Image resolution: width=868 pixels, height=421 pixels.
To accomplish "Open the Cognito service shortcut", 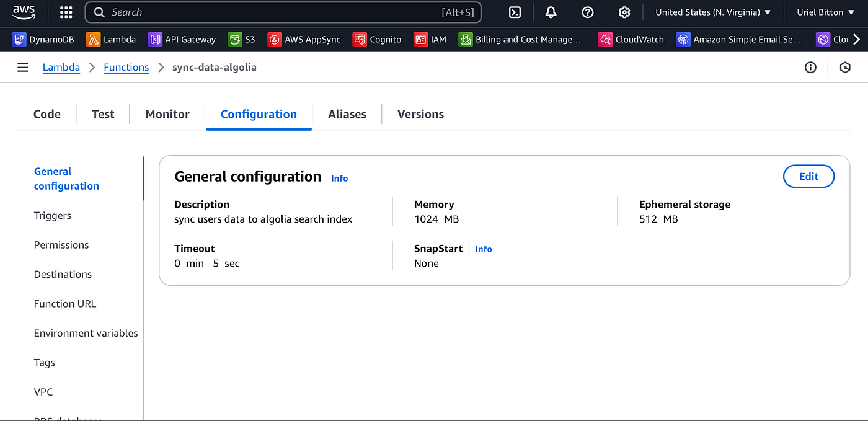I will (x=377, y=39).
